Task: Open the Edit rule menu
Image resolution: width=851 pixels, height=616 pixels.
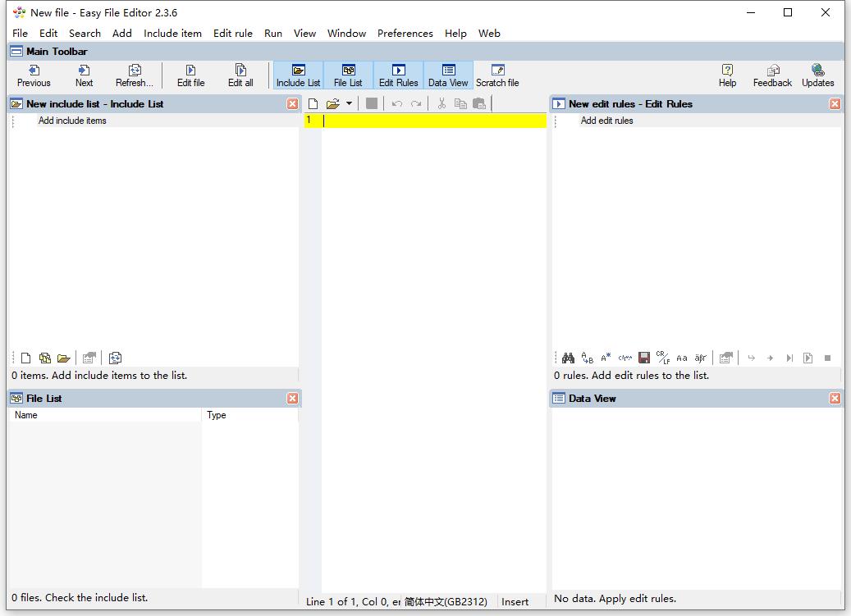Action: pyautogui.click(x=233, y=33)
